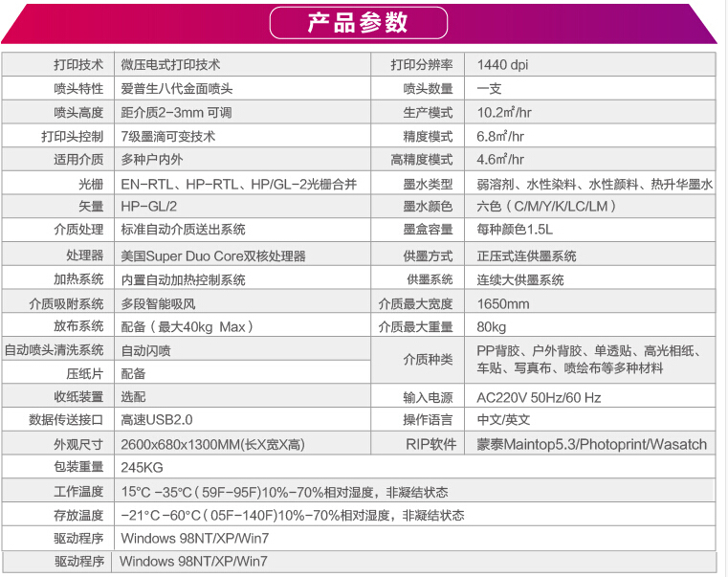Select the 墨水类型 label

[x=428, y=184]
